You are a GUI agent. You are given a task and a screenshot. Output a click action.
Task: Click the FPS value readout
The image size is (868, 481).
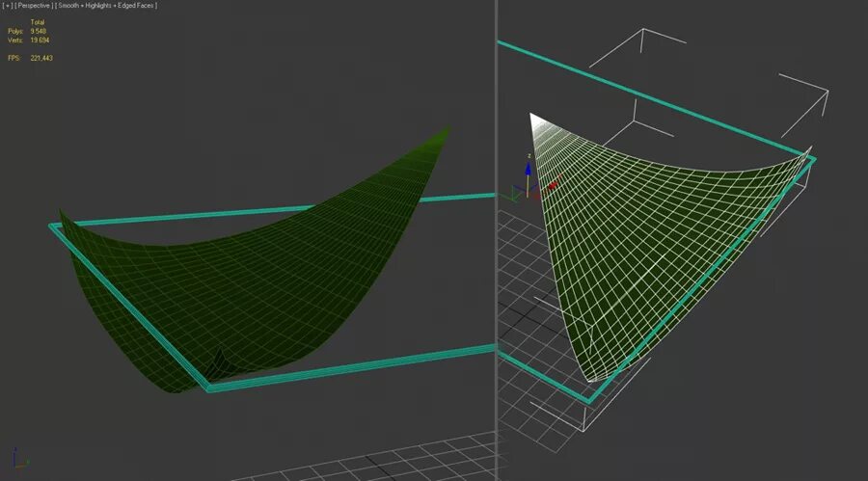pos(41,58)
